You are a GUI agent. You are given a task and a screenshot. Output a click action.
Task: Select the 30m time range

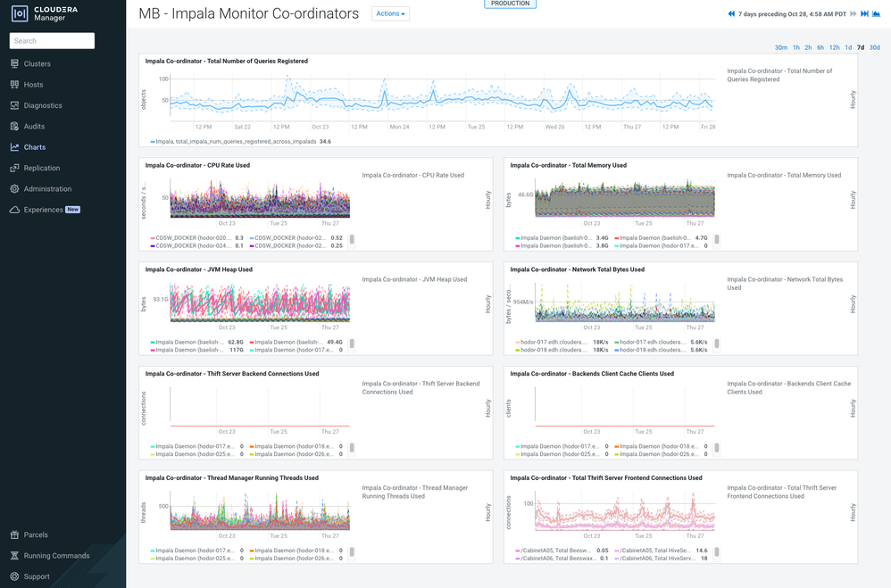tap(781, 47)
